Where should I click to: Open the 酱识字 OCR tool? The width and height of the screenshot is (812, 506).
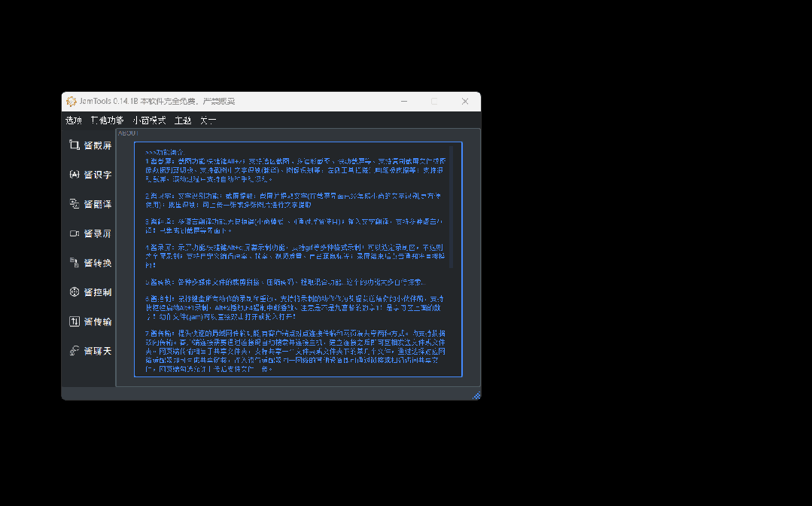pos(90,175)
